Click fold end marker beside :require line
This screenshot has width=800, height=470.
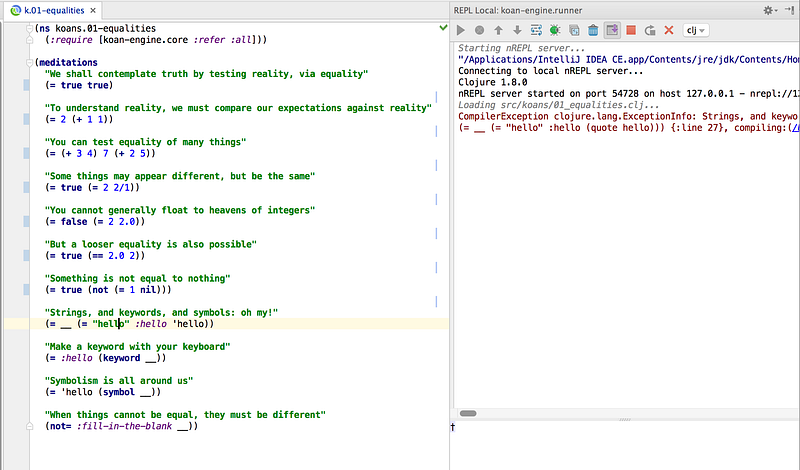[30, 40]
